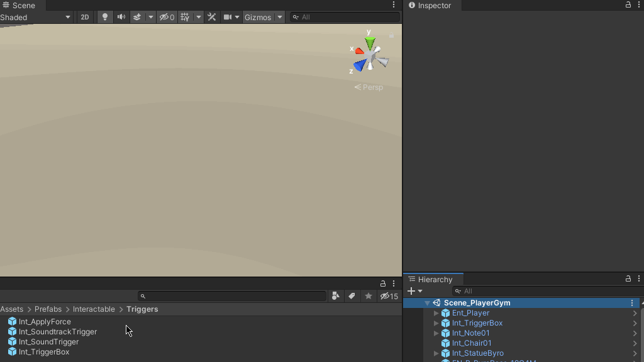Go to Prefabs folder in breadcrumb

pyautogui.click(x=48, y=309)
